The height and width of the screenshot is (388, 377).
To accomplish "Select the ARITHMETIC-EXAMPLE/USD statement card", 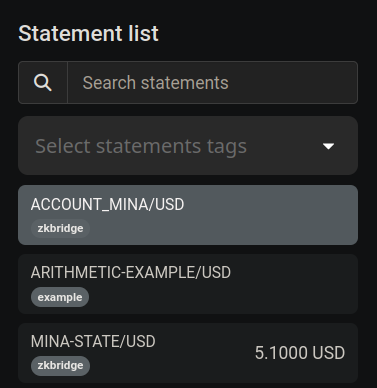I will click(x=188, y=284).
